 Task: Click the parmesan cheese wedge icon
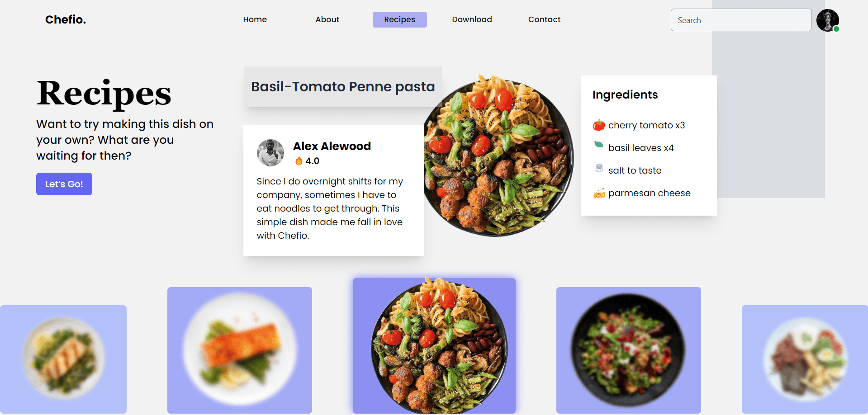[x=599, y=193]
